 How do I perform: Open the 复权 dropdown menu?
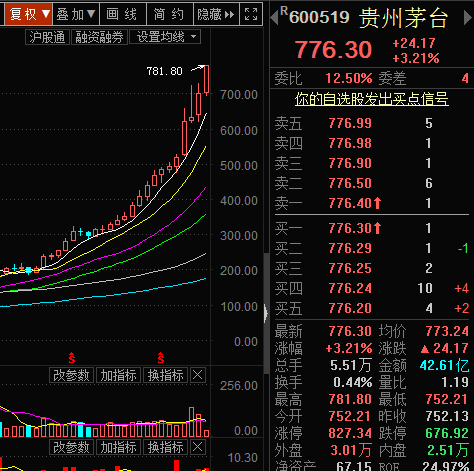point(28,14)
